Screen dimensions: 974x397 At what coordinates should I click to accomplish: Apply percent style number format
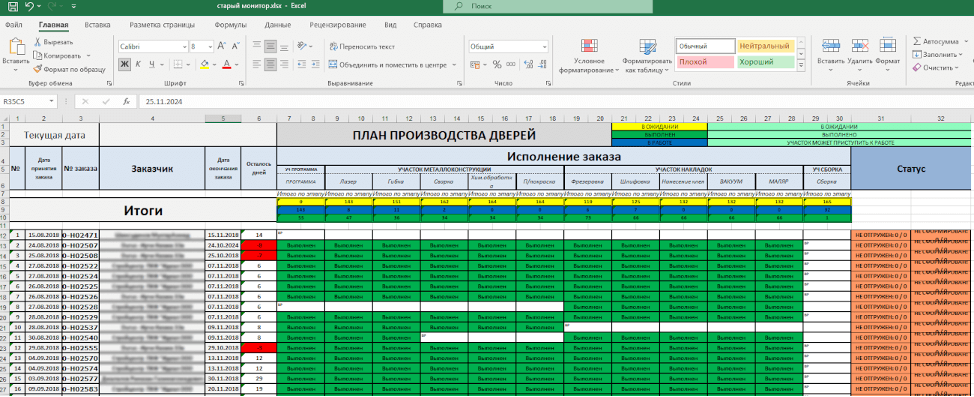[496, 64]
